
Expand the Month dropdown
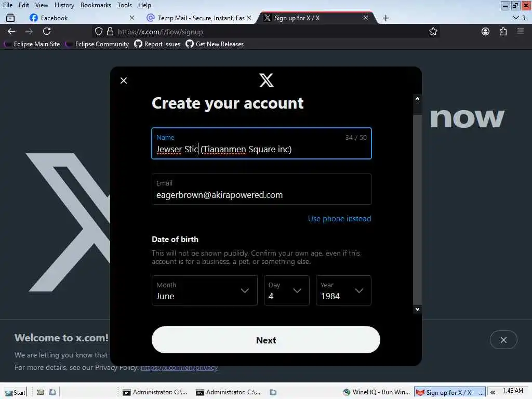coord(205,290)
